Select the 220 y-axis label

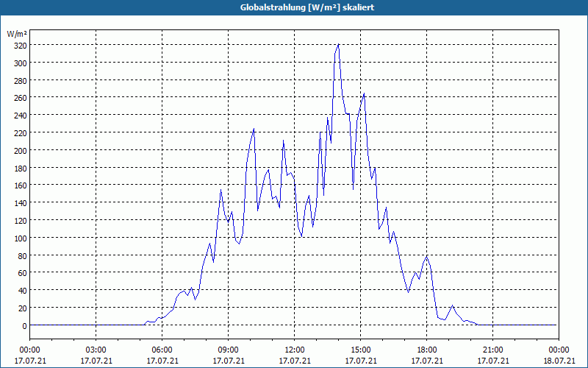pyautogui.click(x=21, y=133)
